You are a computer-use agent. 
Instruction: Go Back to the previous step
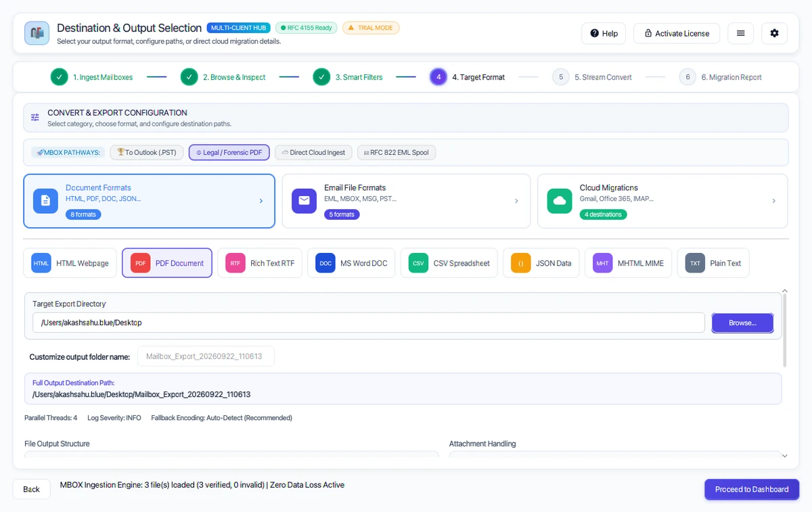tap(32, 489)
